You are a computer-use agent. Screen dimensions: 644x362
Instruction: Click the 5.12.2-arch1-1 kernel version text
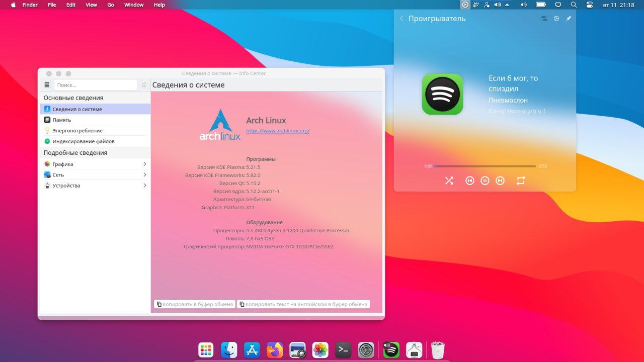[x=263, y=191]
